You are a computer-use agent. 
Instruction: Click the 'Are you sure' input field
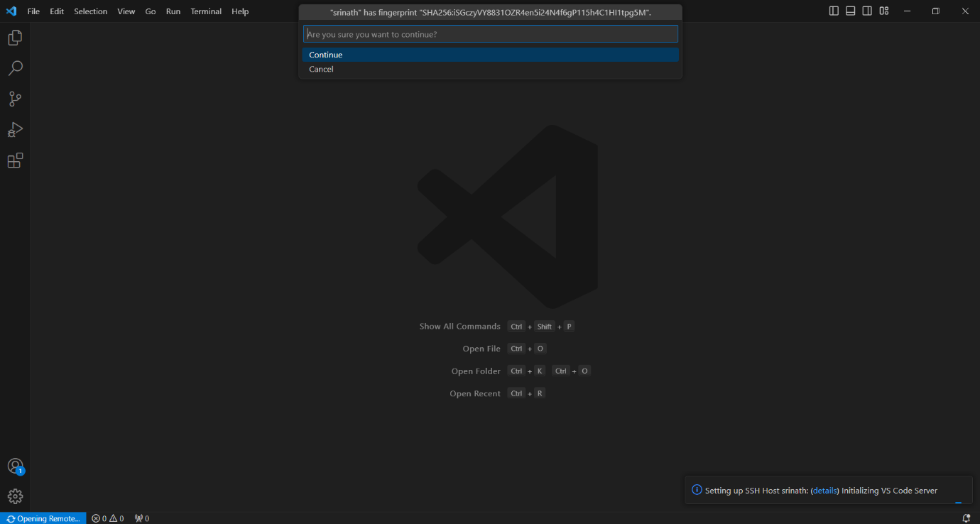[490, 34]
